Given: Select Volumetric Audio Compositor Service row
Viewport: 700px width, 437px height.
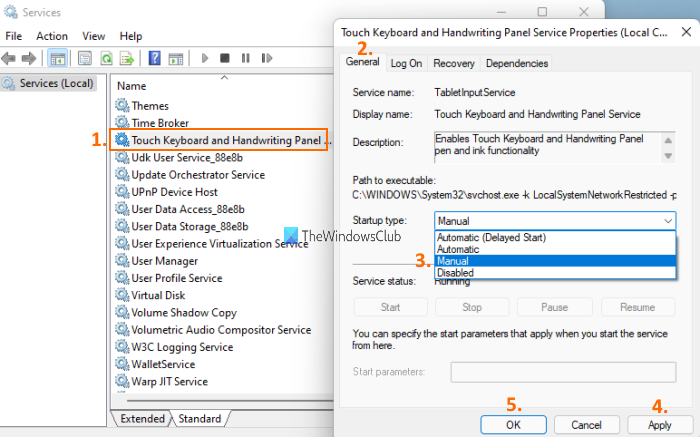Looking at the screenshot, I should (213, 330).
